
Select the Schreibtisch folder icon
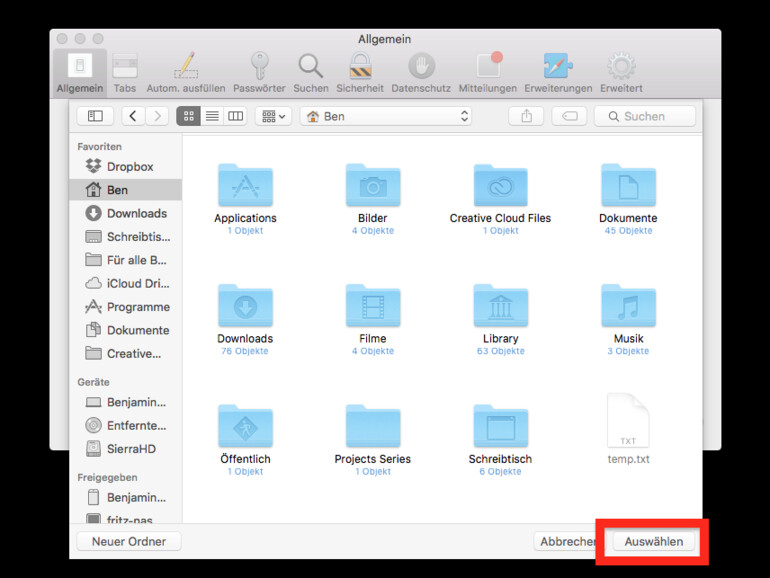tap(501, 426)
